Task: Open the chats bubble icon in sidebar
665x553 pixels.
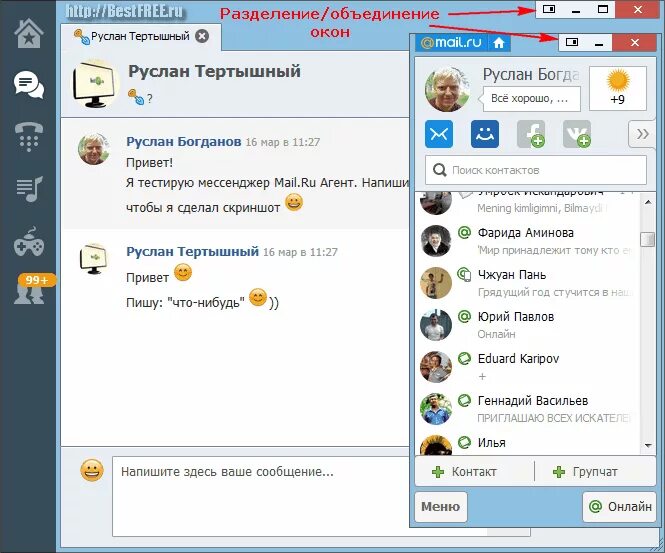Action: 28,85
